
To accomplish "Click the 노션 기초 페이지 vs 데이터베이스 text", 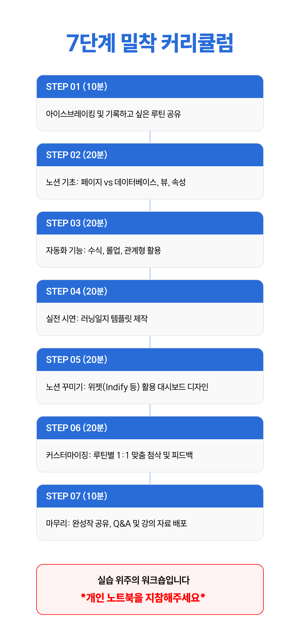I will [x=116, y=182].
